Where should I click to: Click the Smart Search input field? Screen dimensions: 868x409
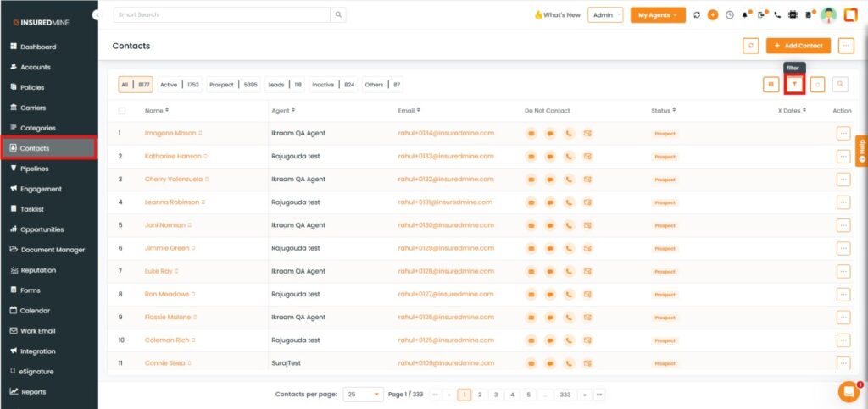click(222, 15)
